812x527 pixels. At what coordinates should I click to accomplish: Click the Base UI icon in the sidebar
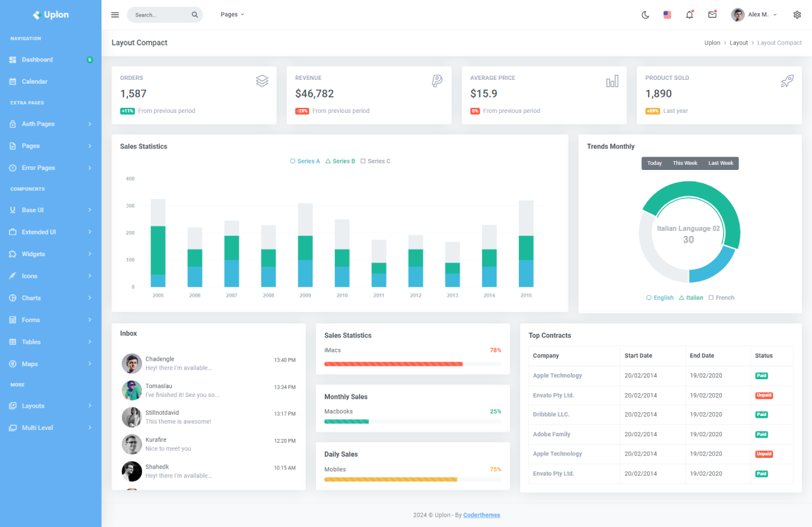(13, 210)
